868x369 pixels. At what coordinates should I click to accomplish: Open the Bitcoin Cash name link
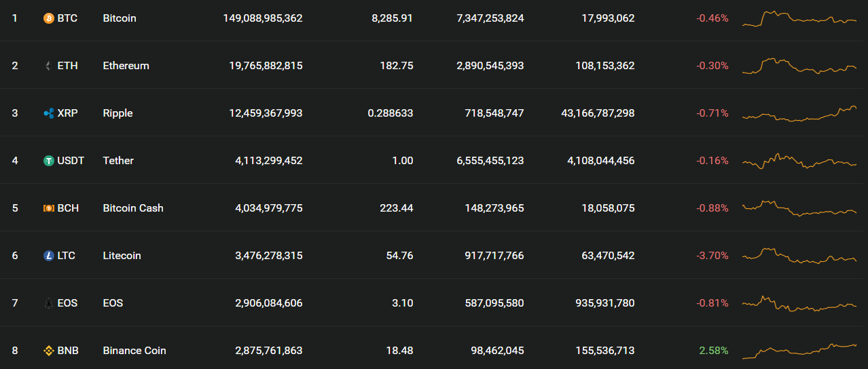pyautogui.click(x=133, y=208)
